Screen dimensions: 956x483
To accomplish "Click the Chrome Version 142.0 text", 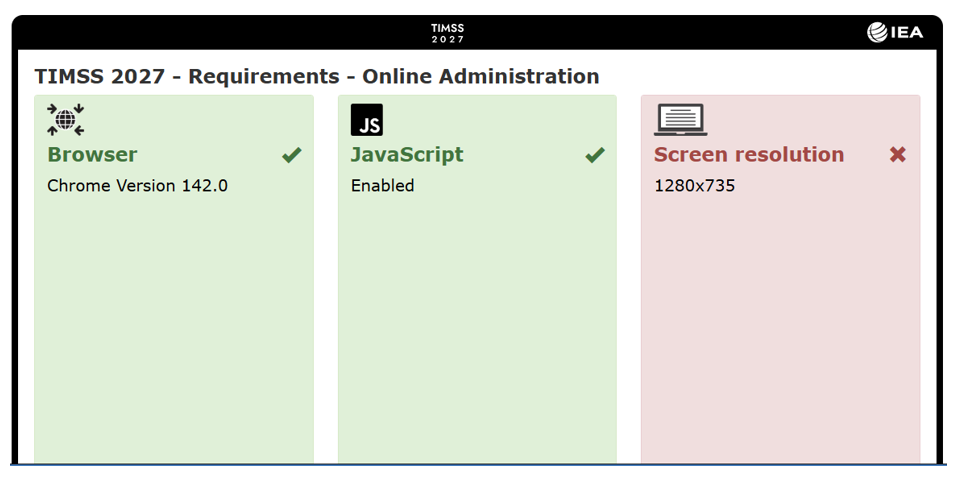I will 137,186.
